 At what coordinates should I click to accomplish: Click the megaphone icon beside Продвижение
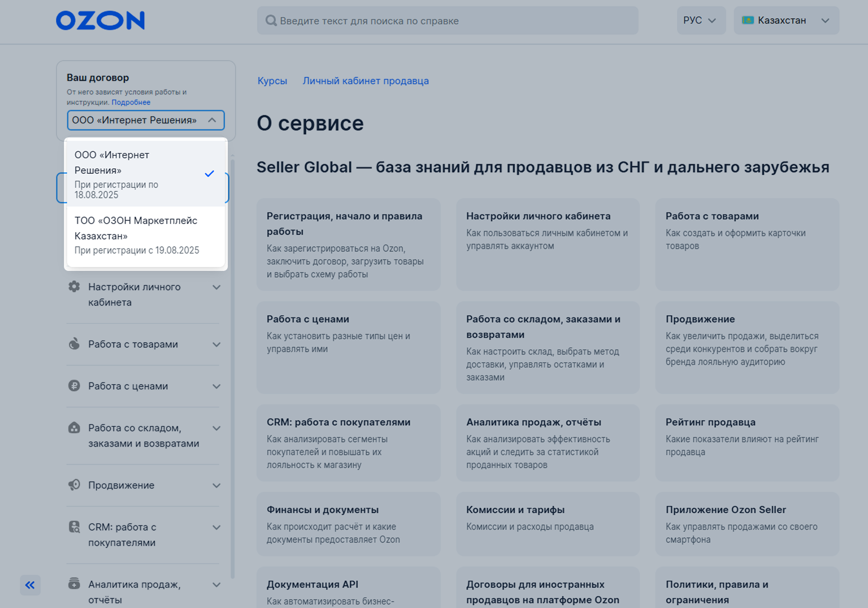(74, 485)
